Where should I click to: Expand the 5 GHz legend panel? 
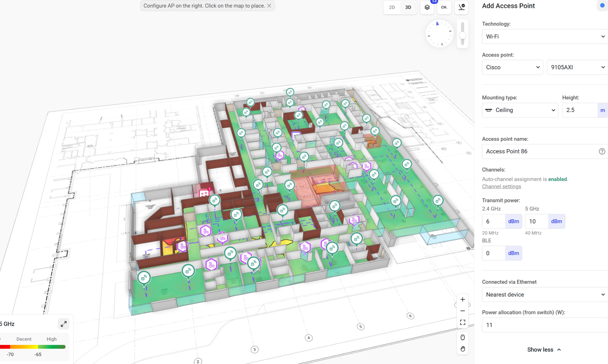(64, 324)
